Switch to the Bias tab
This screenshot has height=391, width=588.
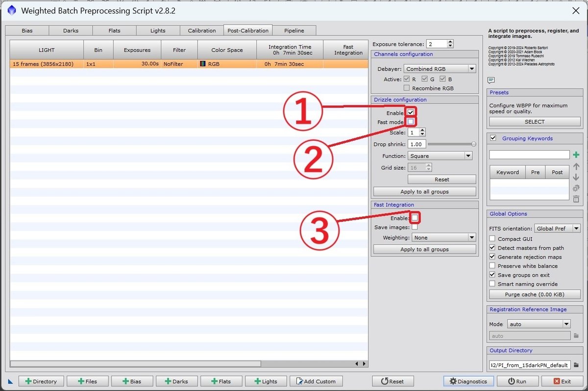[27, 30]
